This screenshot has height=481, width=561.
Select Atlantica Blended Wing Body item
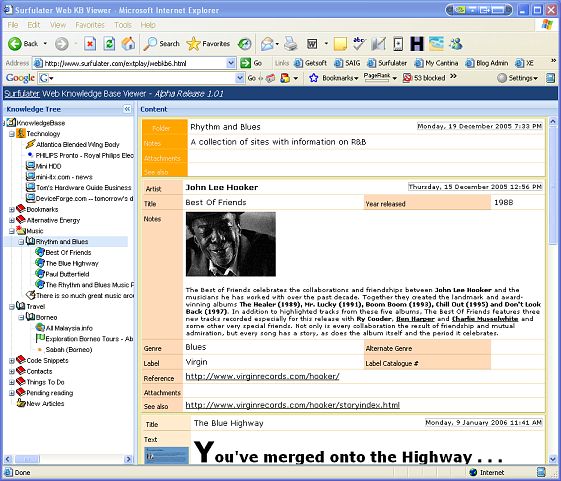pyautogui.click(x=78, y=145)
